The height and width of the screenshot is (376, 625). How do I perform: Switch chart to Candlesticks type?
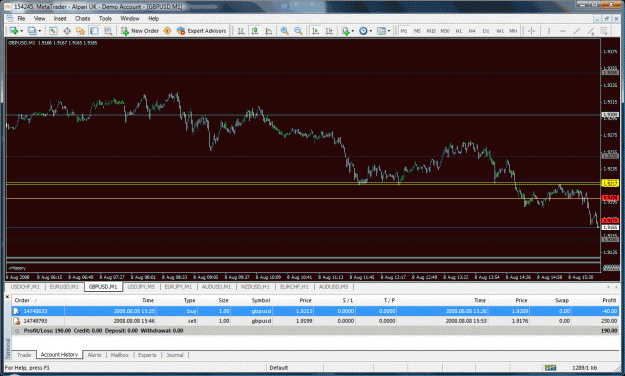coord(255,31)
